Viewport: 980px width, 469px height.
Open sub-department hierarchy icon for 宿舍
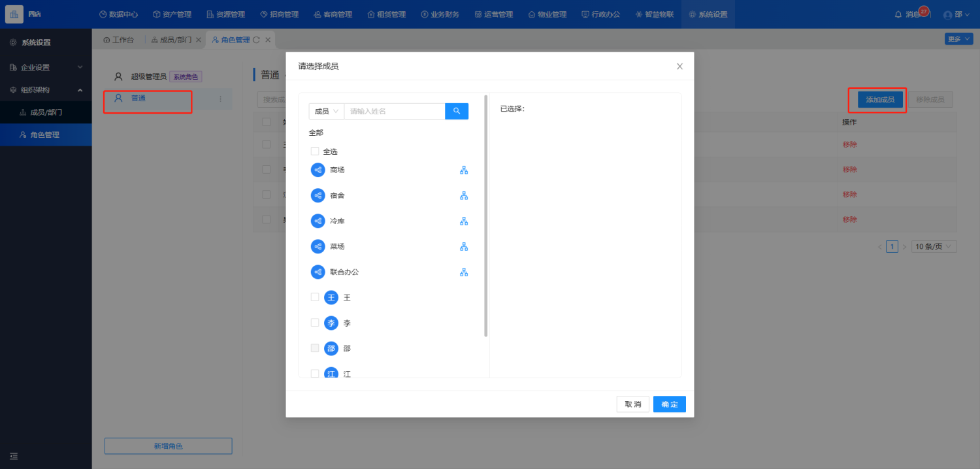click(x=464, y=195)
